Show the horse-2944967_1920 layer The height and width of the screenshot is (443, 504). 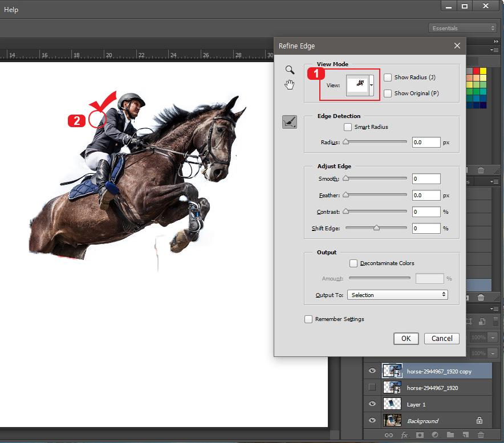coord(372,387)
